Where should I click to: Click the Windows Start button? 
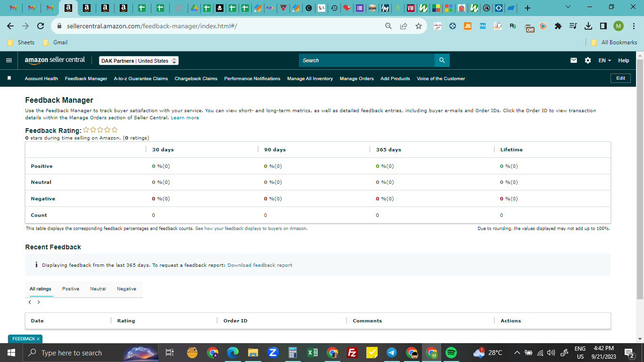click(11, 353)
